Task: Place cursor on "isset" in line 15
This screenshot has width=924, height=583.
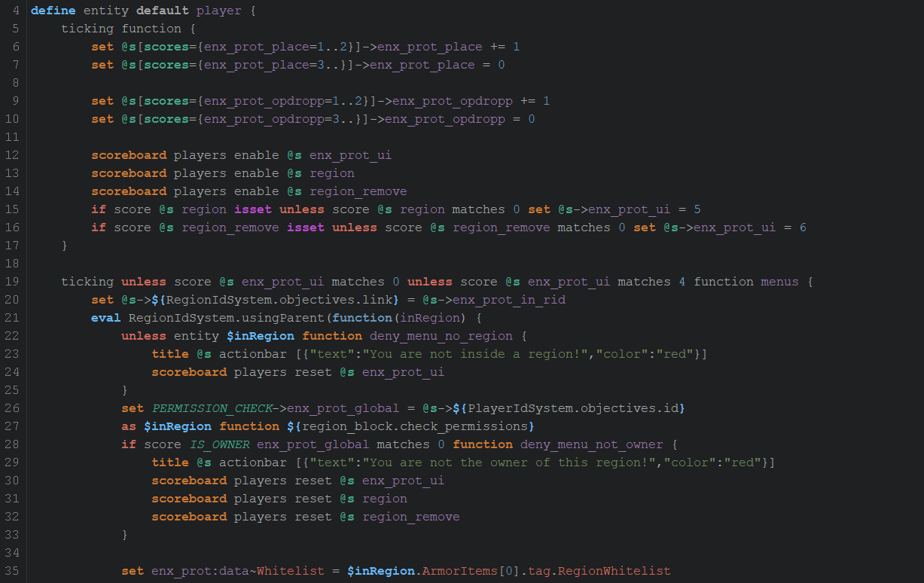Action: tap(252, 209)
